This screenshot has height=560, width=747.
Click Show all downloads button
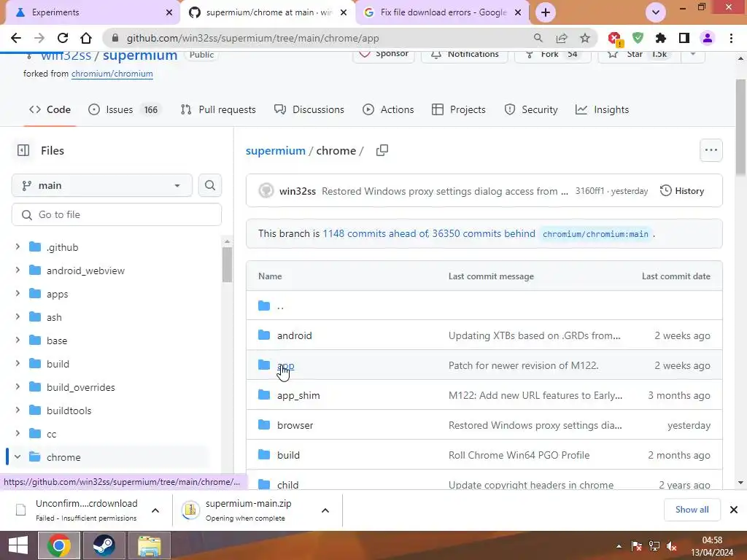tap(692, 510)
